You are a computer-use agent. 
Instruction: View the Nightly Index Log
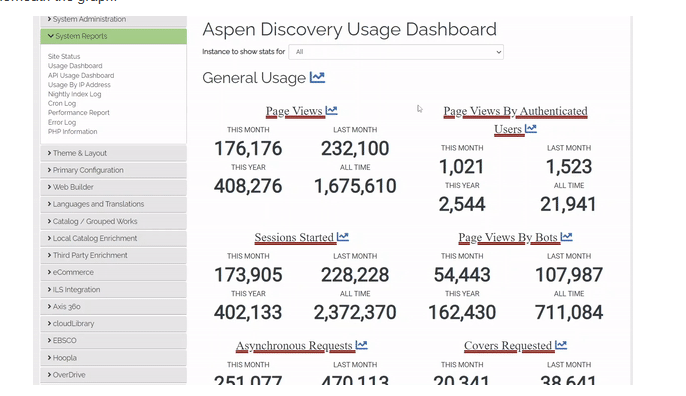(x=74, y=94)
